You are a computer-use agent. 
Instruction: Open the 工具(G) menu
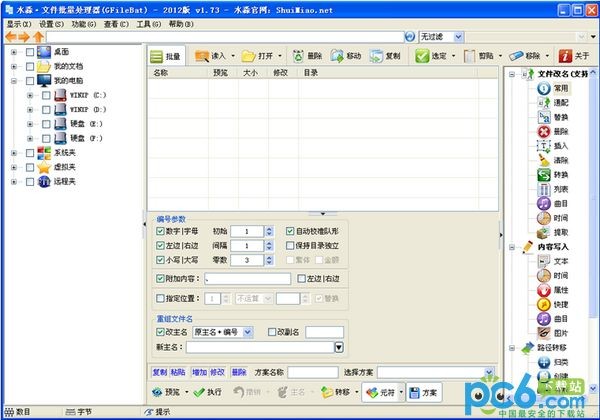[x=149, y=23]
